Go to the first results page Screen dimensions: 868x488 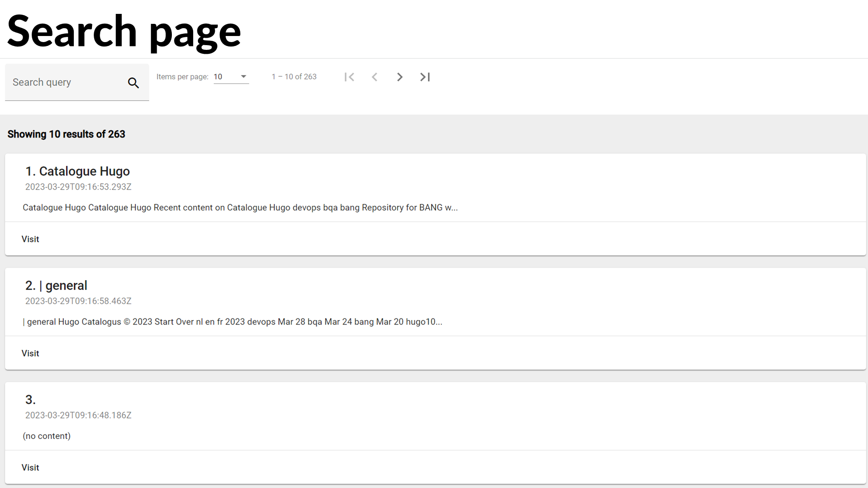[349, 77]
